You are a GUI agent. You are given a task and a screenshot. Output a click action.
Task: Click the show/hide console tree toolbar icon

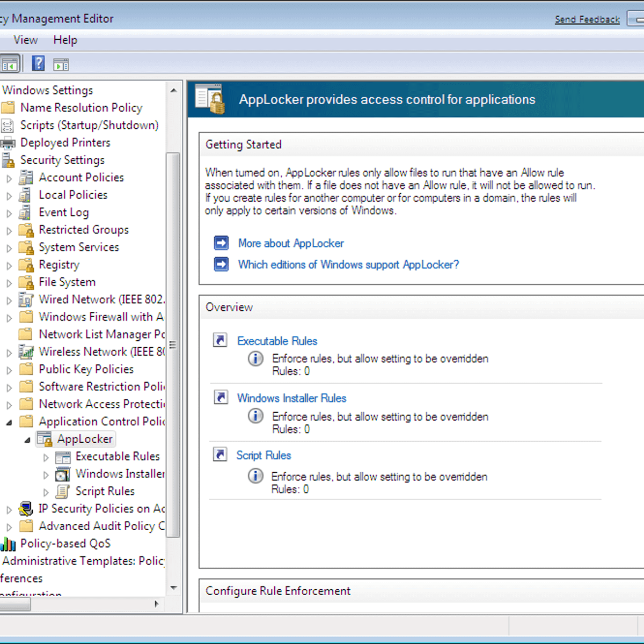point(10,64)
